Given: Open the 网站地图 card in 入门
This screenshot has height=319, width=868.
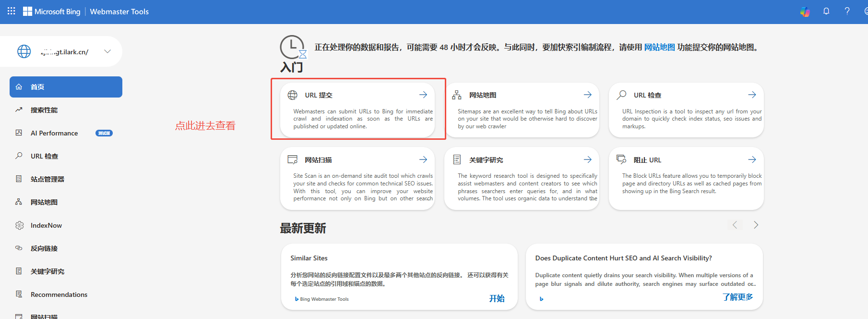Looking at the screenshot, I should click(x=522, y=110).
